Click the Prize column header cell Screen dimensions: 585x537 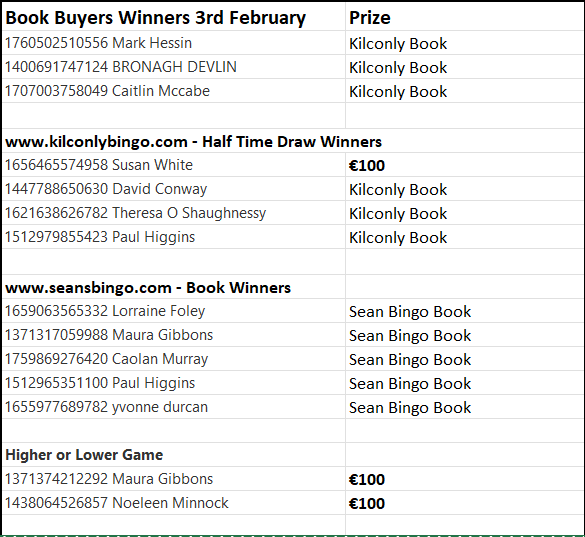pos(465,18)
